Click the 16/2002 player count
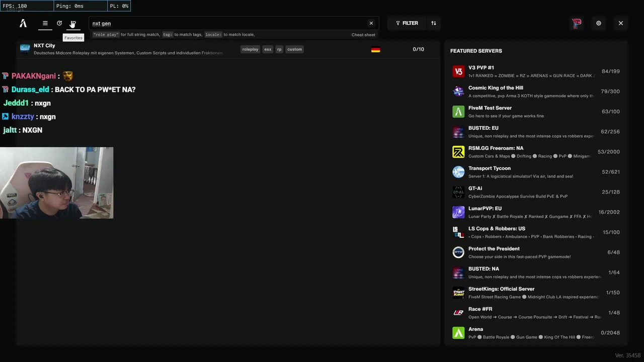Screen dimensions: 644x362 609,212
